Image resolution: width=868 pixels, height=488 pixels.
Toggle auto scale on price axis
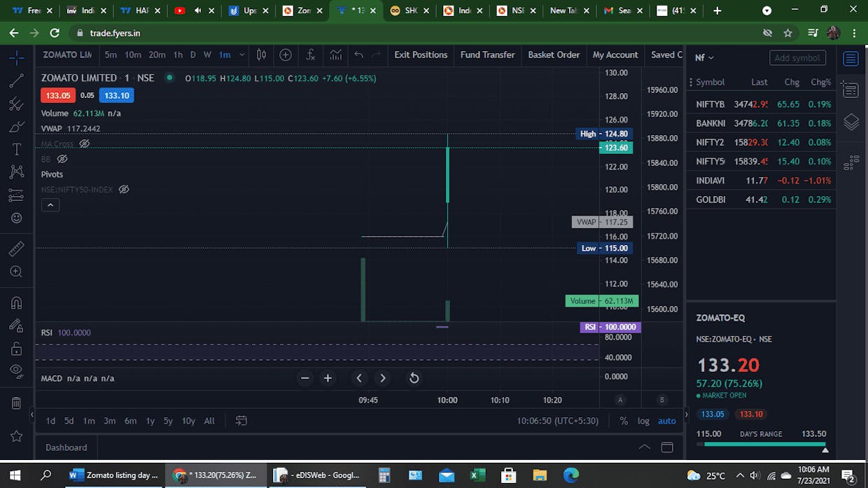667,421
